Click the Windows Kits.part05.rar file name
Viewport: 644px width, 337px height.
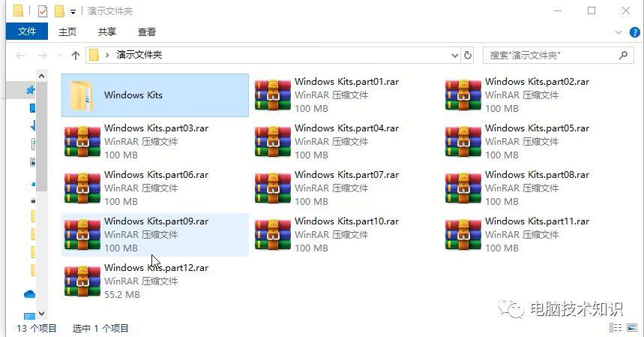(x=537, y=128)
